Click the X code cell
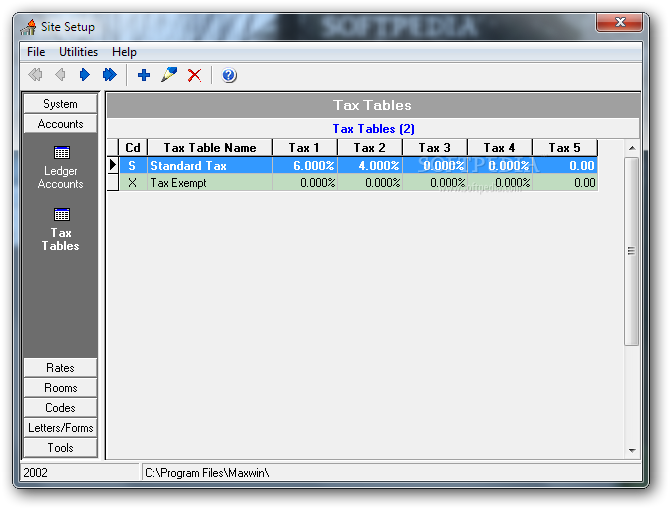 click(x=133, y=182)
